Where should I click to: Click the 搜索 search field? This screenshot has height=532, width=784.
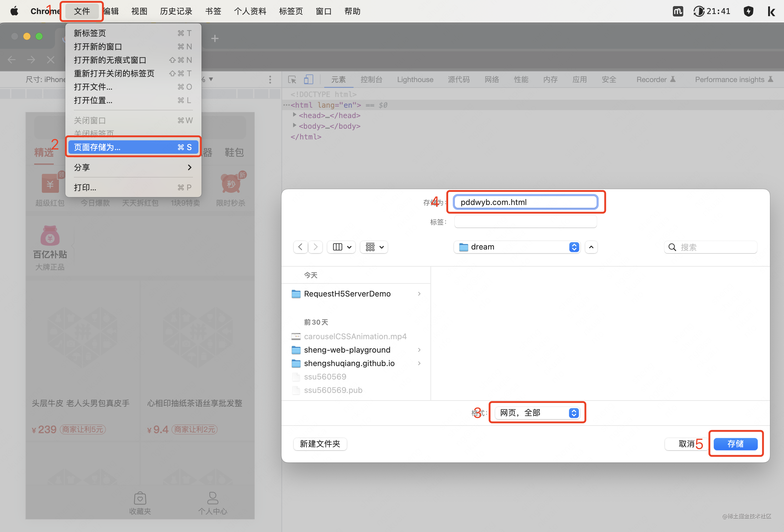(x=710, y=247)
